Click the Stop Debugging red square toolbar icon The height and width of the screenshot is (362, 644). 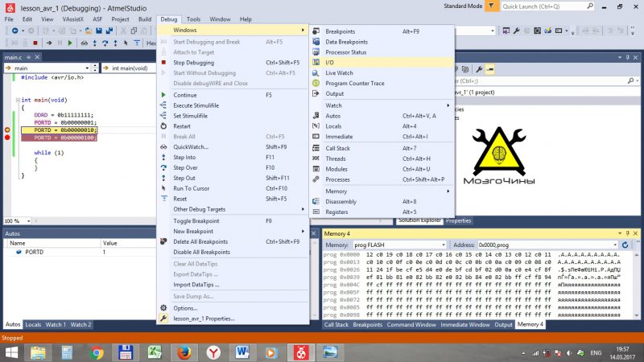click(x=35, y=43)
